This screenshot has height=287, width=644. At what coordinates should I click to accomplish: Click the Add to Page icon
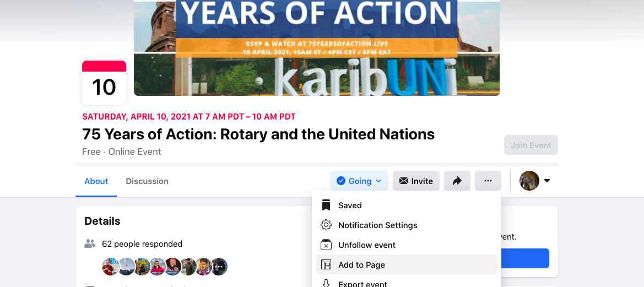(x=326, y=265)
